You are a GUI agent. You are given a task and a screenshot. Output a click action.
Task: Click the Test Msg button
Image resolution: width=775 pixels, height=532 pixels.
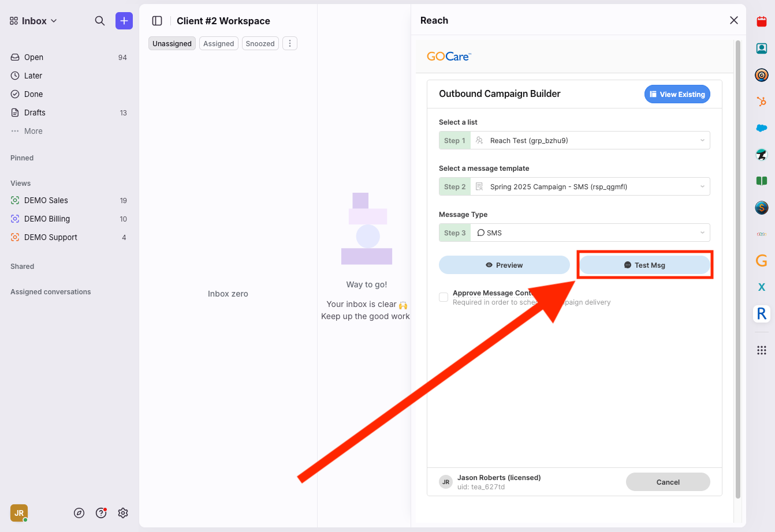[644, 265]
